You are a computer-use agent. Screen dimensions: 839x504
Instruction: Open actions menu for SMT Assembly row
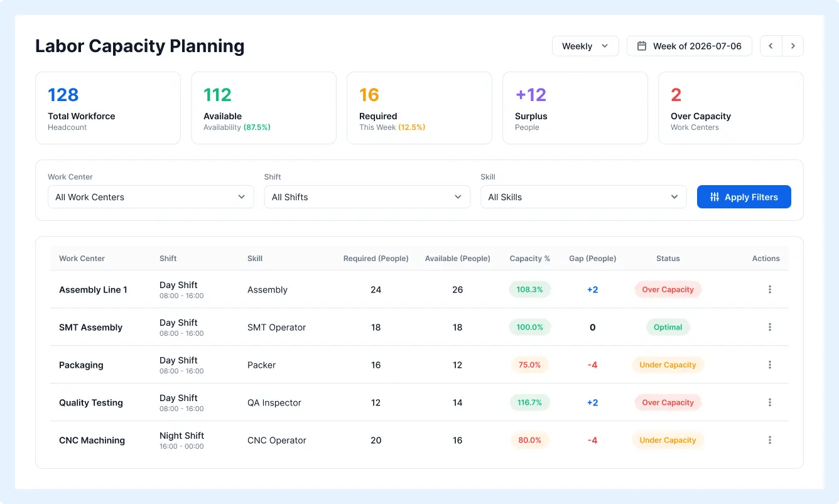[x=769, y=327]
